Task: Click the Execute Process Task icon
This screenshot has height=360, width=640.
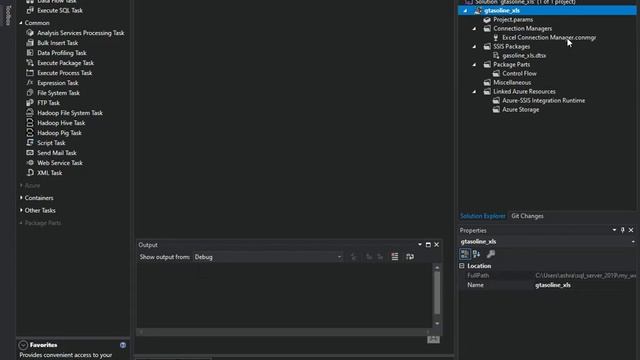Action: (30, 73)
